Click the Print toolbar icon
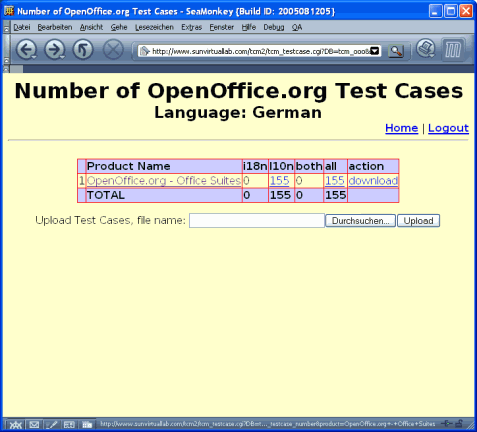This screenshot has height=432, width=477. 426,49
